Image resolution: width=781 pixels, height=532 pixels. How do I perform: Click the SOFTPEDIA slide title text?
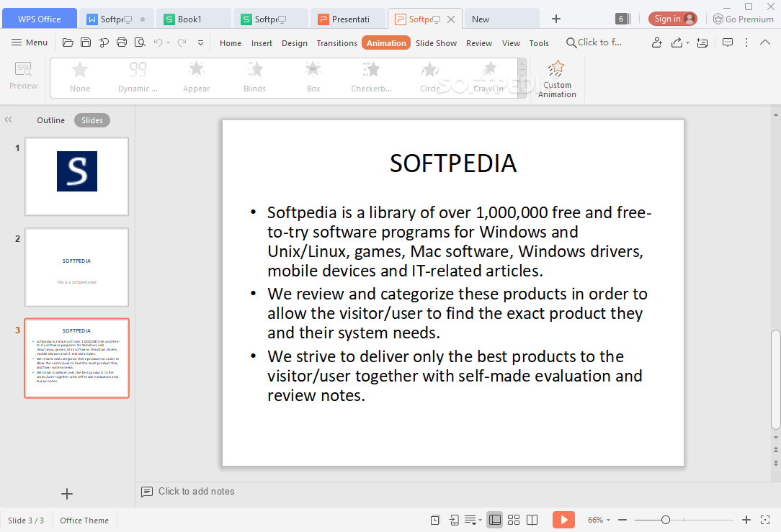tap(452, 163)
